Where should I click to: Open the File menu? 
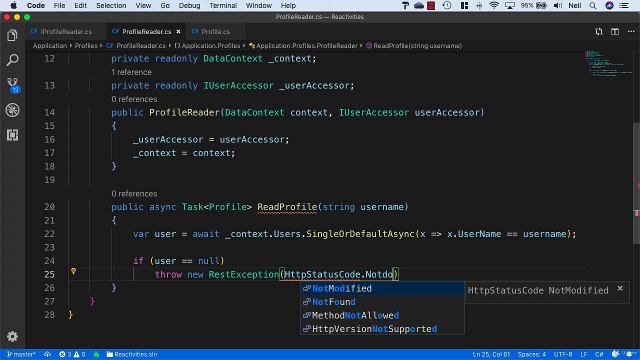pos(59,5)
